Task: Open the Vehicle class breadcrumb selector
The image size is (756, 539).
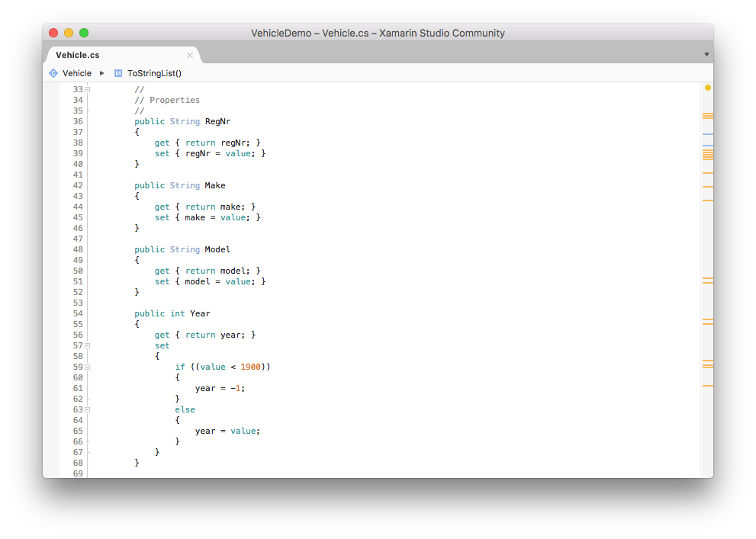Action: point(76,73)
